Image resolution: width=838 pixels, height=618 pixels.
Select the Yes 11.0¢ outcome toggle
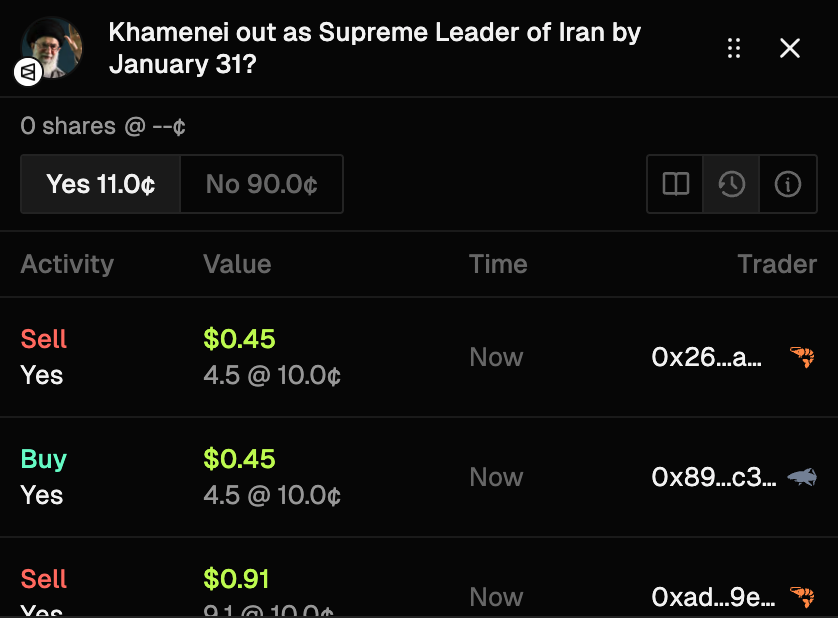101,184
